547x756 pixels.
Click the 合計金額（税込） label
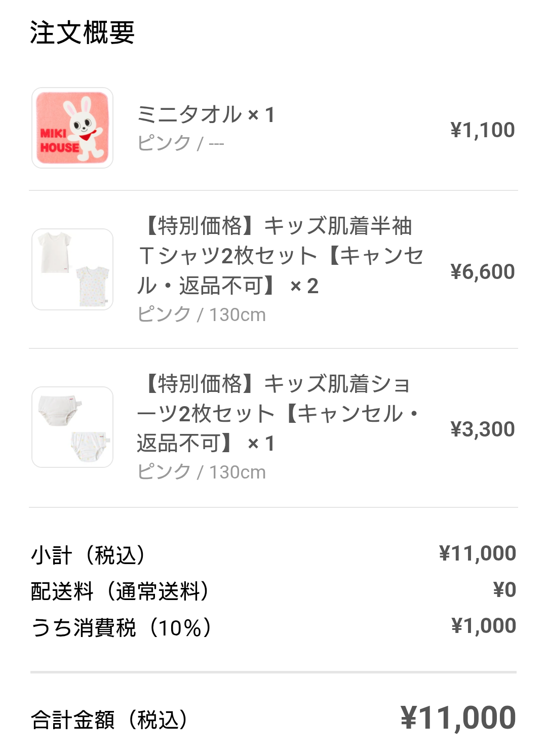tap(110, 720)
